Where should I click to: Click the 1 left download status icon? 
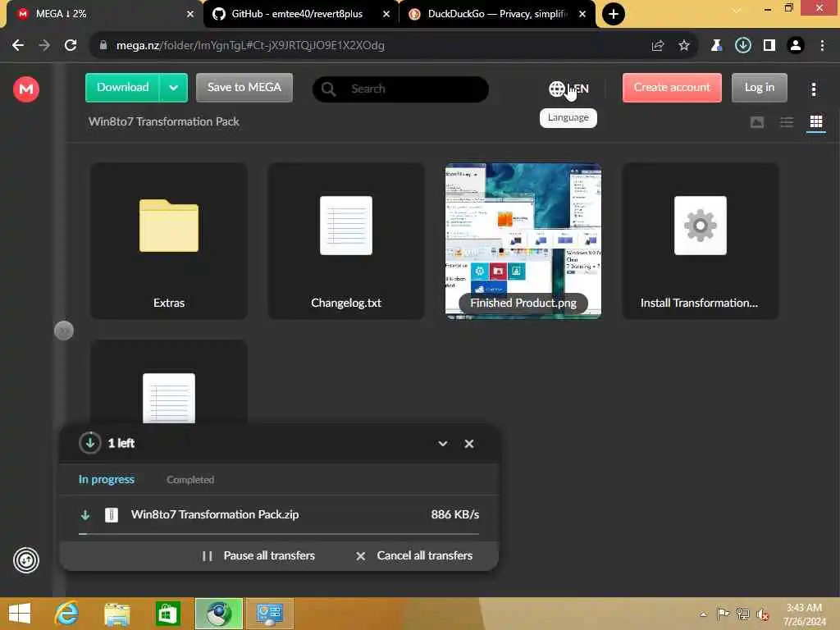(x=90, y=443)
